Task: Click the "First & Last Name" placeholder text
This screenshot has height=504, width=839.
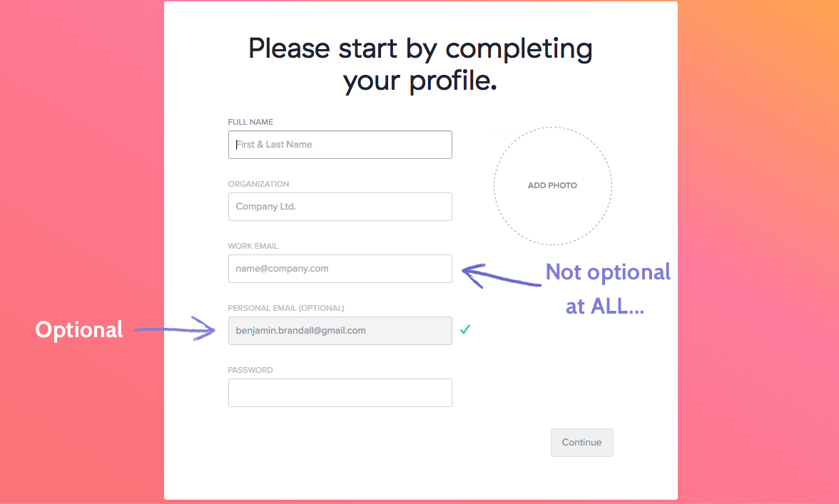Action: [275, 144]
